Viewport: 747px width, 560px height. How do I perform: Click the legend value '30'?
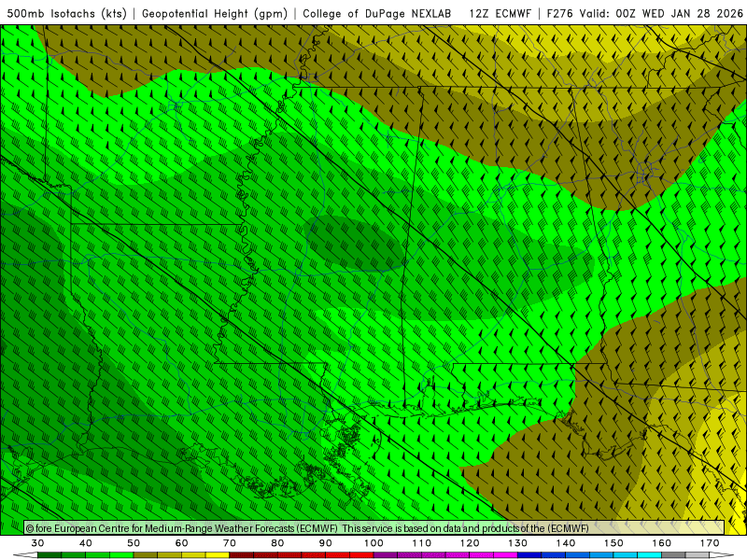pyautogui.click(x=37, y=543)
